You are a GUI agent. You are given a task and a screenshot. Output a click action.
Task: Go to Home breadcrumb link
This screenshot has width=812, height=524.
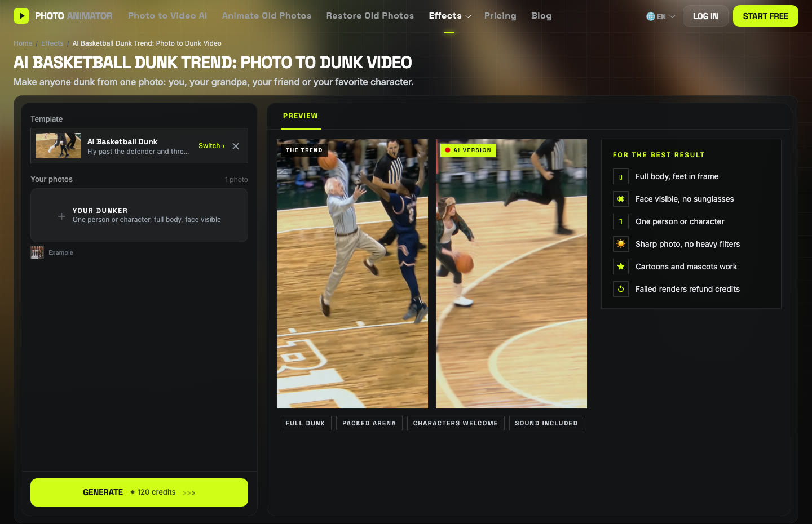point(23,43)
